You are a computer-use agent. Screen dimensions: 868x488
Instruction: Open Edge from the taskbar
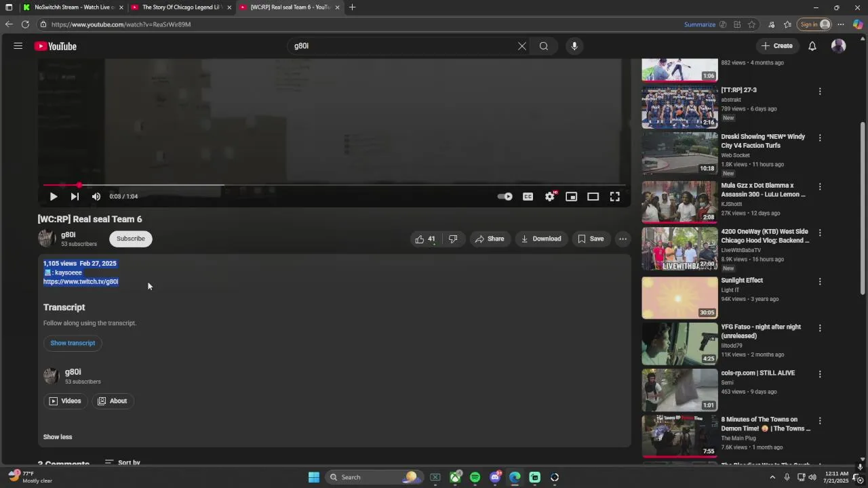[515, 477]
